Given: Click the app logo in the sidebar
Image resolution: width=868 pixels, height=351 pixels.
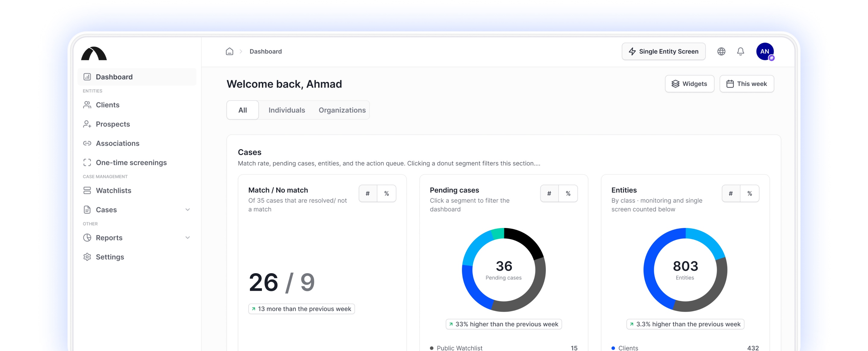Looking at the screenshot, I should [x=94, y=54].
